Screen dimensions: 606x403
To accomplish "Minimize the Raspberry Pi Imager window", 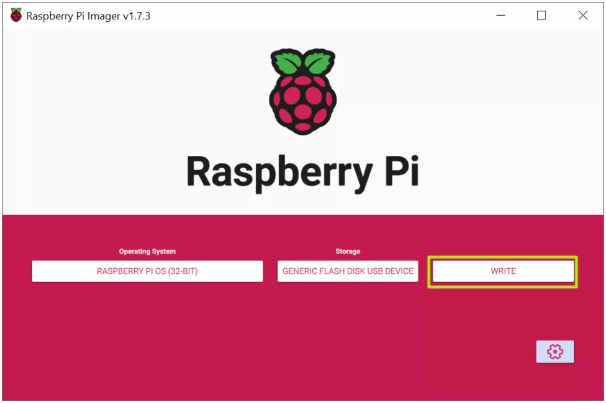I will point(500,15).
